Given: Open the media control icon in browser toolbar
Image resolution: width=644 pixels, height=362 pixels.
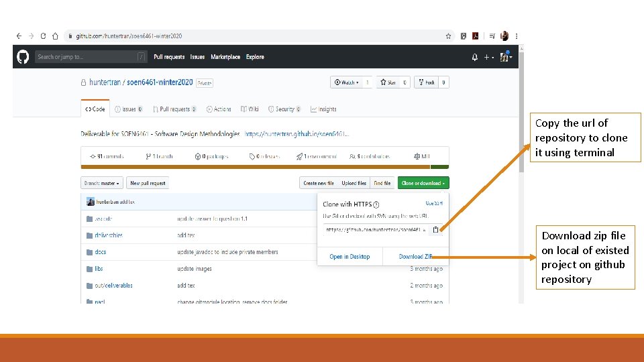Looking at the screenshot, I should pos(492,36).
